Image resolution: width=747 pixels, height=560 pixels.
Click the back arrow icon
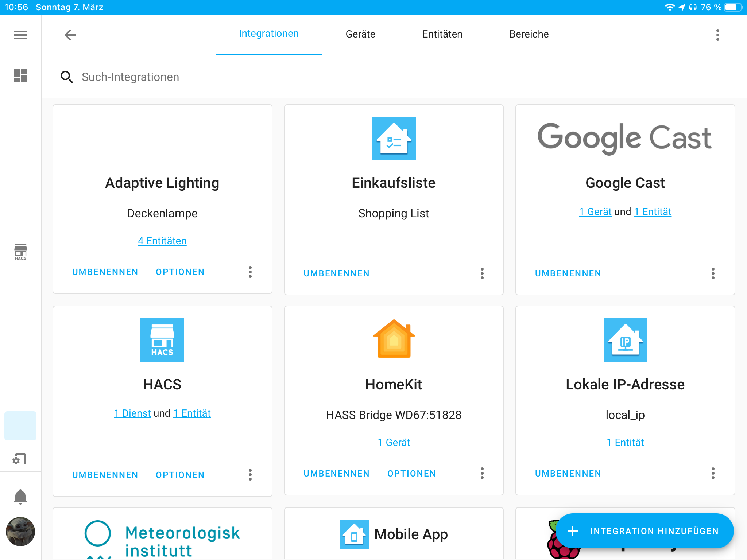[x=70, y=35]
